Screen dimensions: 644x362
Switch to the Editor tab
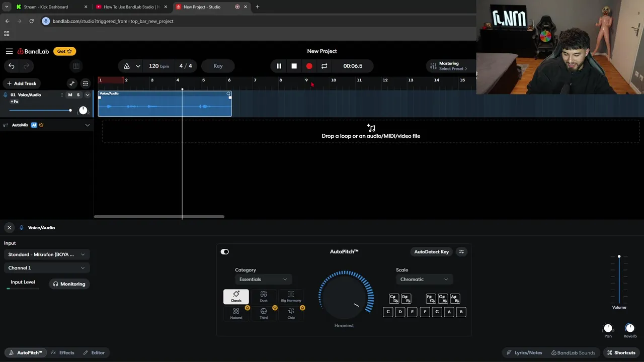click(x=94, y=352)
